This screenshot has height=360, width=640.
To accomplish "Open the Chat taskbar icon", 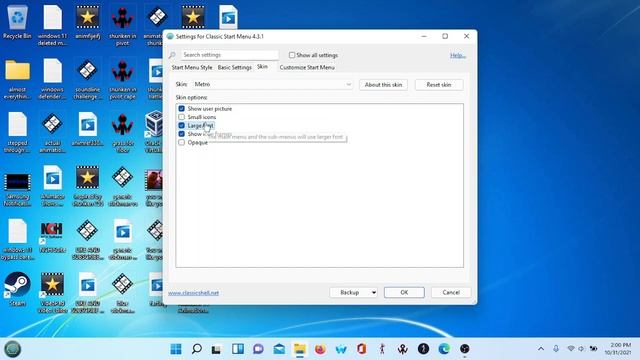I will tap(258, 349).
